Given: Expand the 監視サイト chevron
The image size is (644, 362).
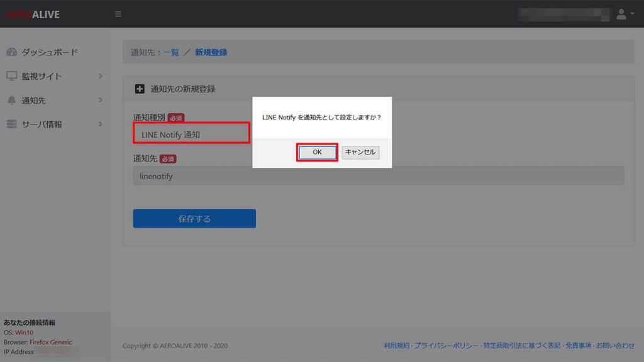Looking at the screenshot, I should click(100, 76).
